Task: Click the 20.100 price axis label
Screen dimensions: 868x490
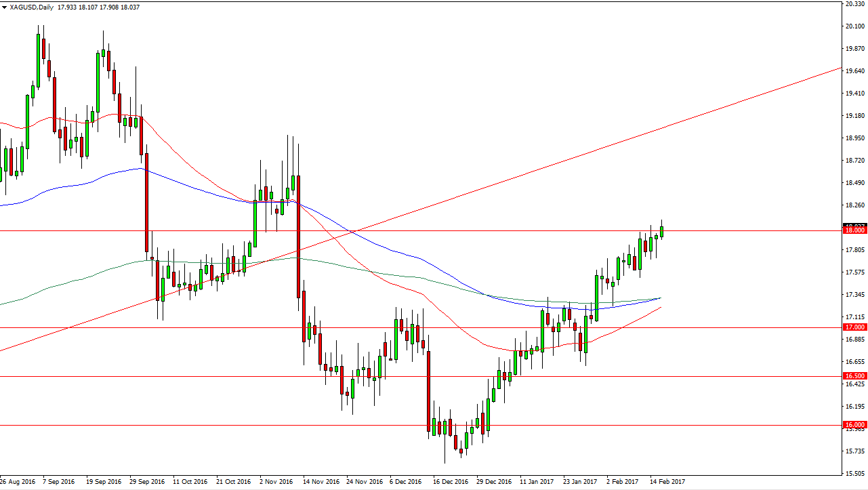Action: (x=854, y=26)
